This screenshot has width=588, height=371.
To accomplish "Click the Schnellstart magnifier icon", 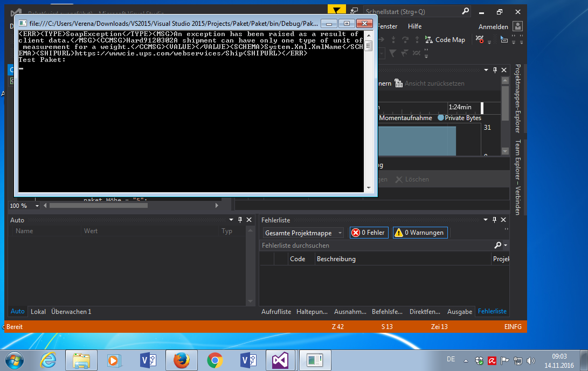I will 465,11.
